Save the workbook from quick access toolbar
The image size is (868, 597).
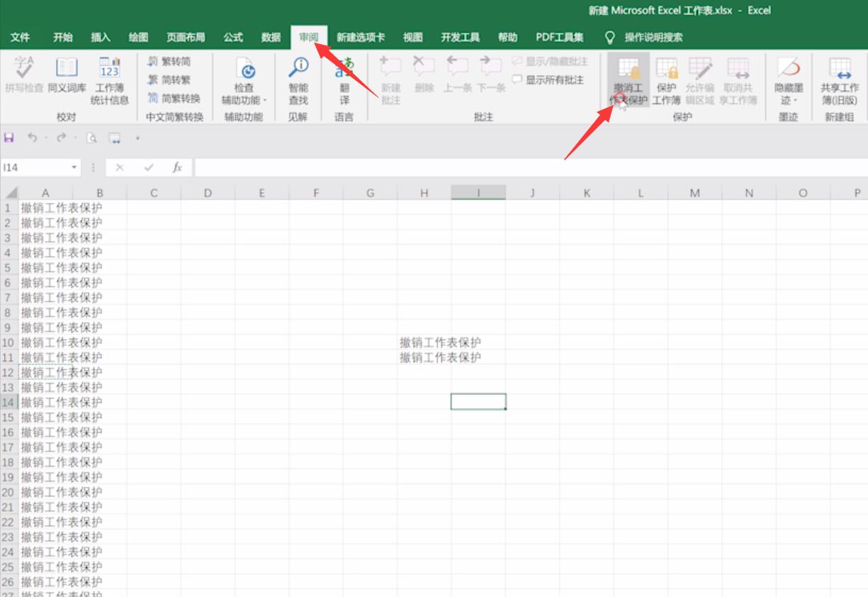pyautogui.click(x=9, y=138)
